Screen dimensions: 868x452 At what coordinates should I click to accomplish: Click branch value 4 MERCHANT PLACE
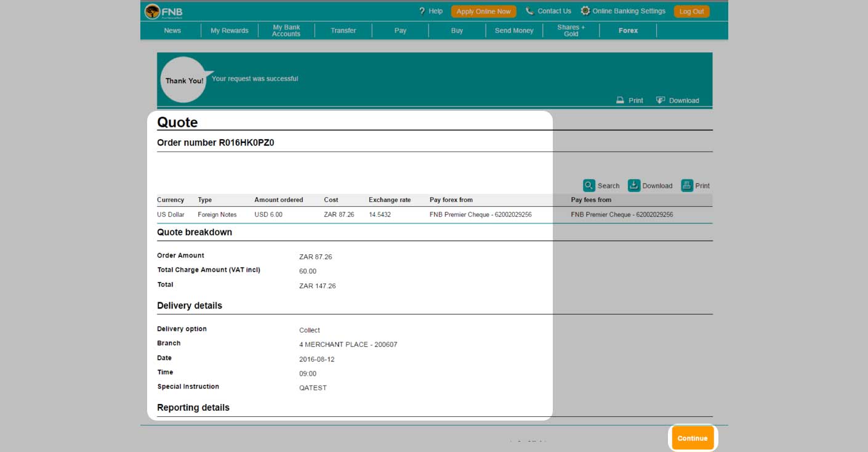coord(348,345)
